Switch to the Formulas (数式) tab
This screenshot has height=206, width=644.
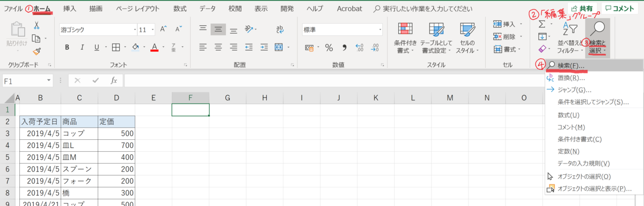coord(180,9)
